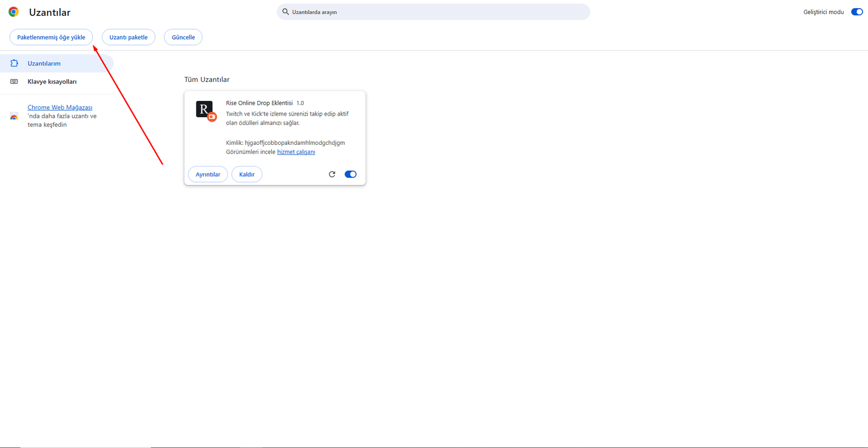Click the Rise Online Drop Eklentisi extension icon
Viewport: 868px width, 448px height.
tap(206, 111)
